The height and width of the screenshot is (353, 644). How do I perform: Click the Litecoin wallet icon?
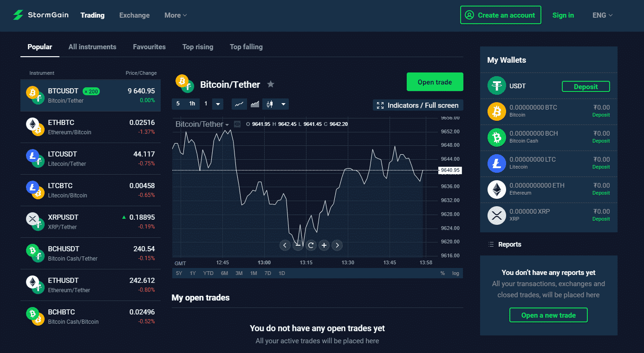coord(496,163)
